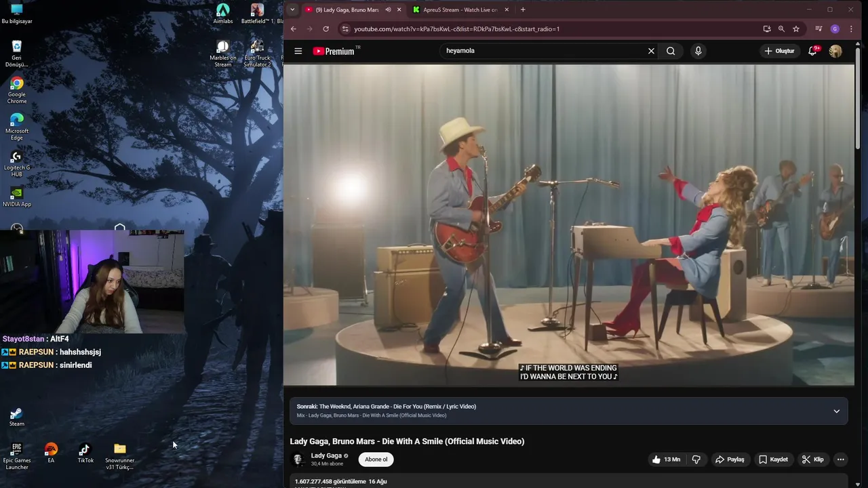
Task: Open the Lady Gaga channel name link
Action: [326, 455]
